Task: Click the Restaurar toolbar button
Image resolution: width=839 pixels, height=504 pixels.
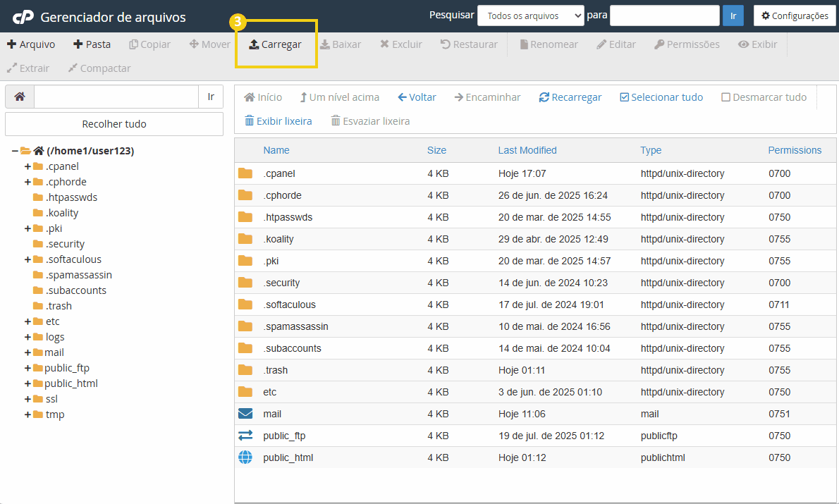Action: tap(469, 44)
